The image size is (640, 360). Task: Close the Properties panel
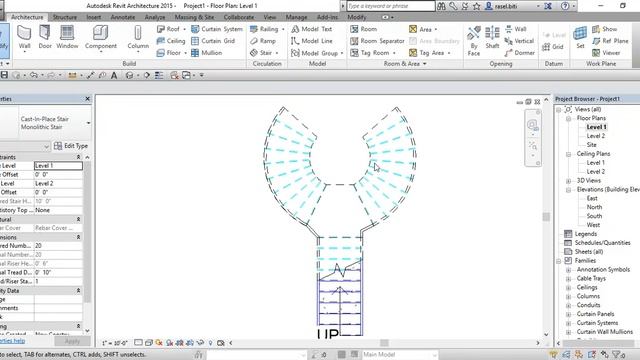(87, 99)
